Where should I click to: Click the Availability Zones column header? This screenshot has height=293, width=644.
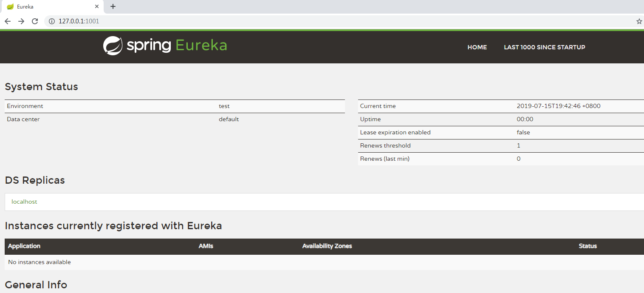(x=327, y=246)
